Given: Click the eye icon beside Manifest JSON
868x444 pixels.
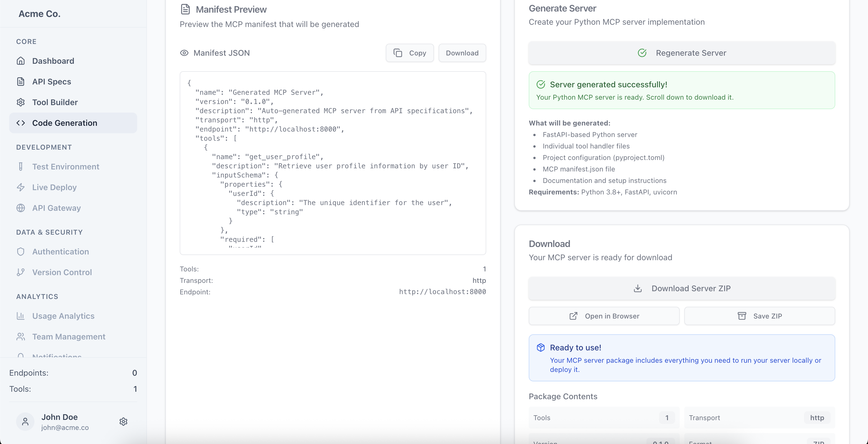Looking at the screenshot, I should (184, 53).
